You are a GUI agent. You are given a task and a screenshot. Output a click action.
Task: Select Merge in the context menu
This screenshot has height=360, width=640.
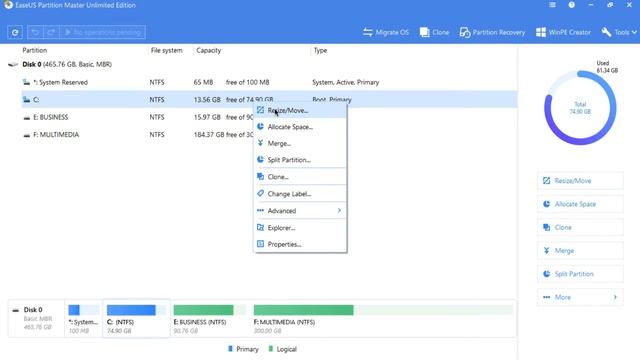(300, 143)
